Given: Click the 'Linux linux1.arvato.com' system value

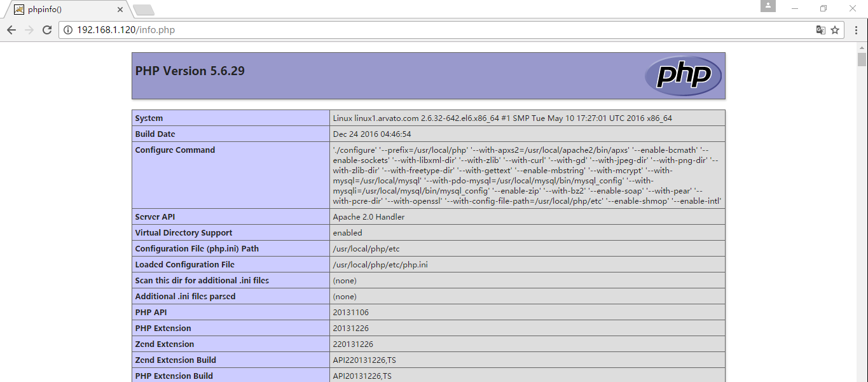Looking at the screenshot, I should click(x=502, y=118).
